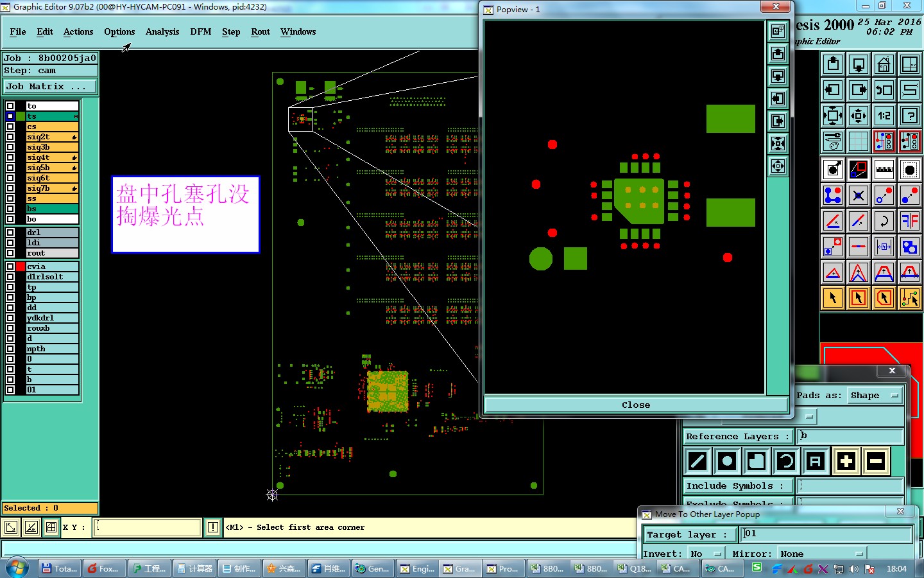
Task: Click the previous zoom undo view icon
Action: click(884, 90)
